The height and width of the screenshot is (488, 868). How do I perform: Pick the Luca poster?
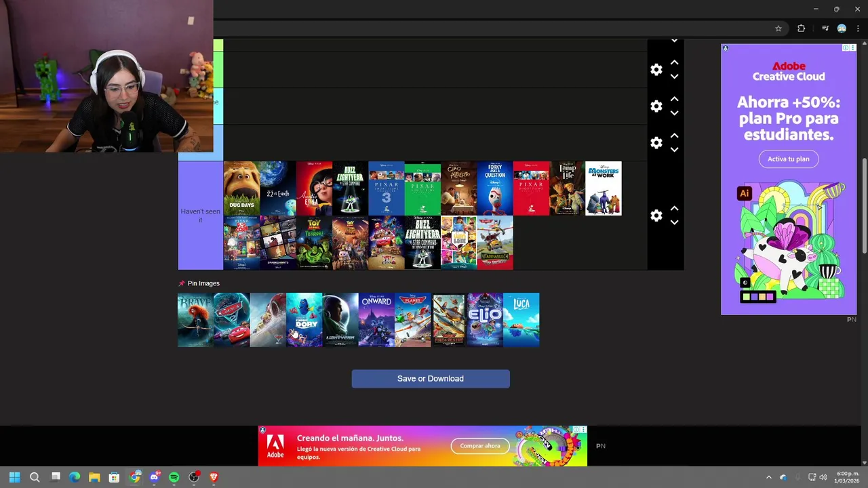(521, 320)
